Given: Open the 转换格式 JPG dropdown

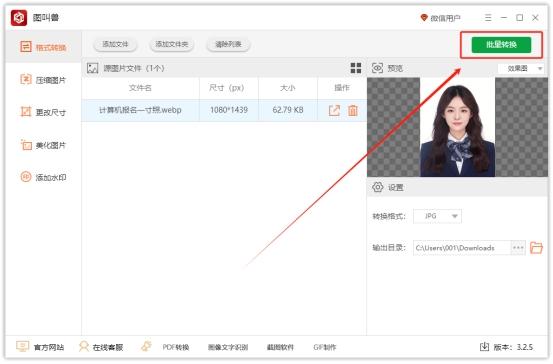Looking at the screenshot, I should [437, 216].
